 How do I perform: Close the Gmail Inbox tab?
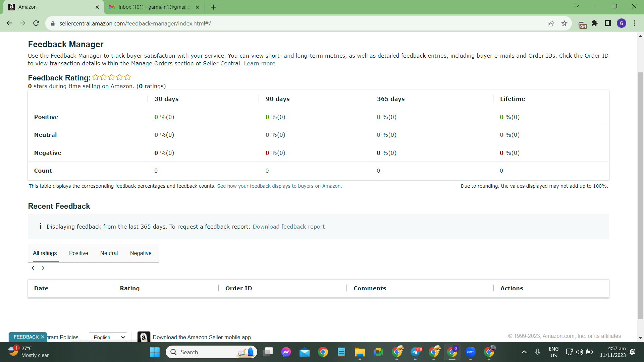197,7
